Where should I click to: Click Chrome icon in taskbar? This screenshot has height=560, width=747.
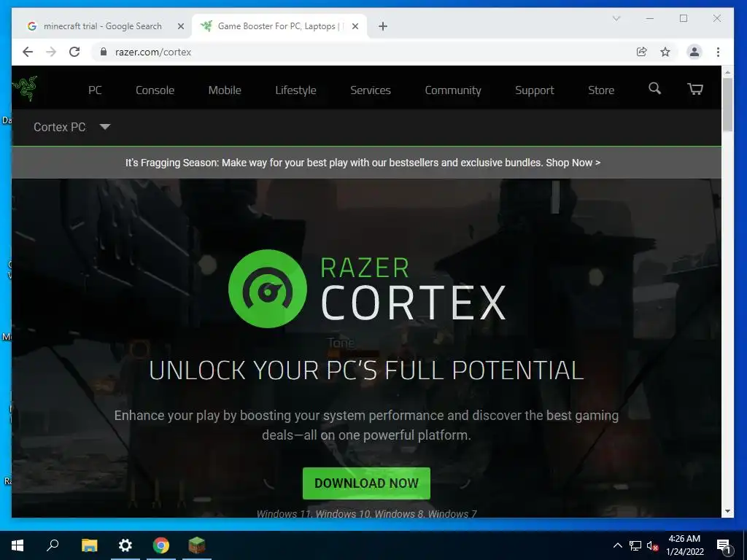tap(161, 545)
